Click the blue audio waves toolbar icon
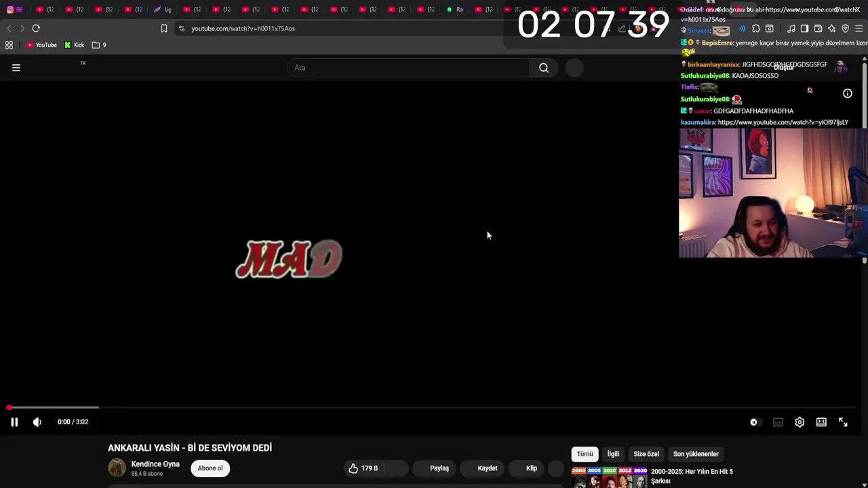Viewport: 868px width, 488px height. point(742,28)
